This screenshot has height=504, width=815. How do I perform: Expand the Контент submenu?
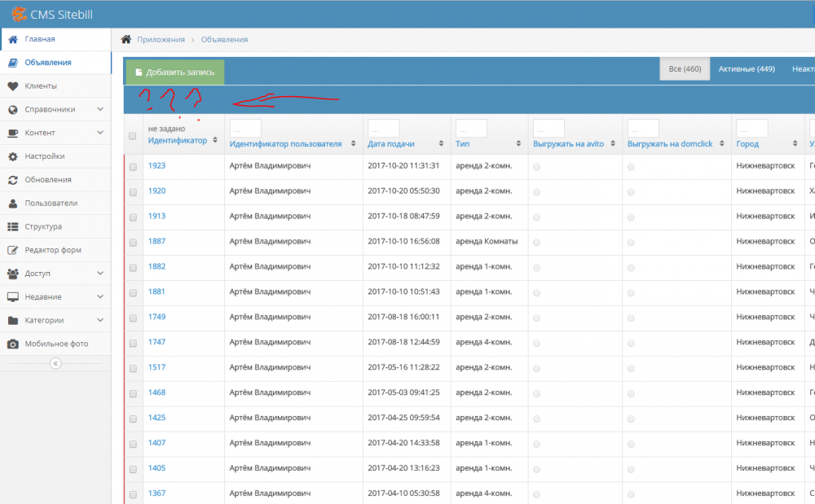100,133
